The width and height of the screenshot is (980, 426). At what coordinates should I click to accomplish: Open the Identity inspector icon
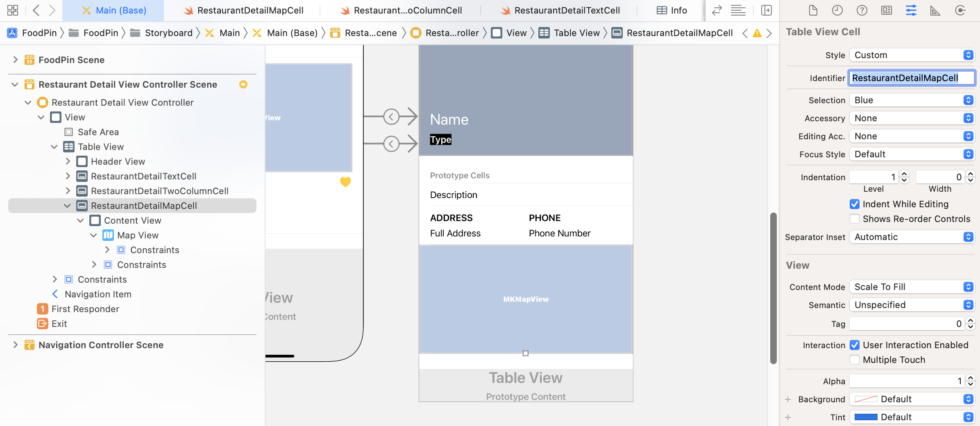point(886,10)
